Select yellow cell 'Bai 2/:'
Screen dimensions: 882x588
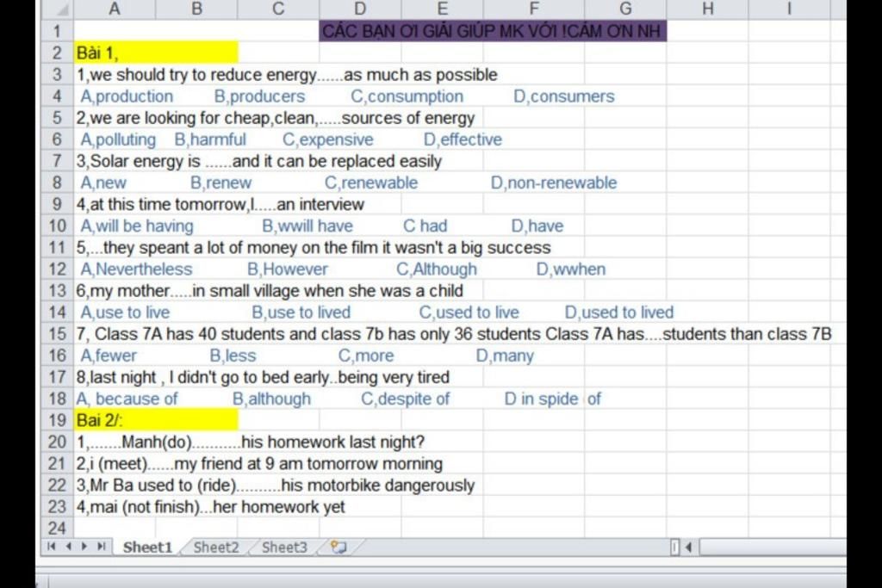[x=156, y=420]
